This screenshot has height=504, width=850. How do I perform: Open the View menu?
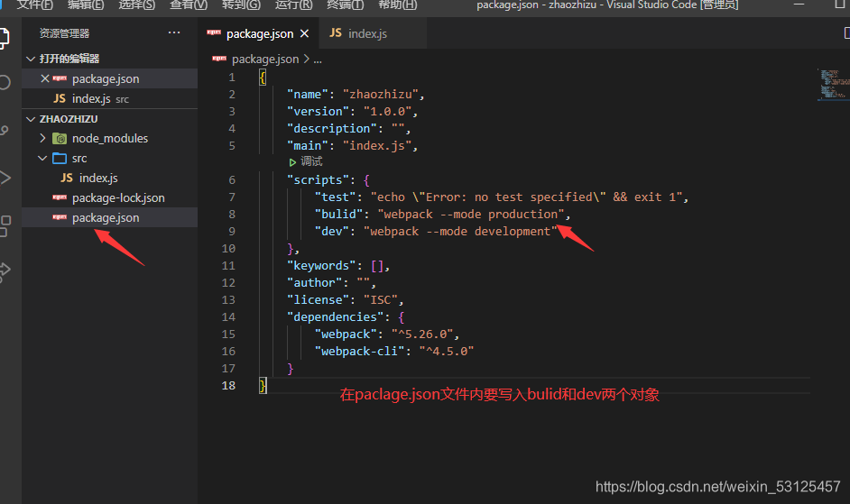[188, 5]
